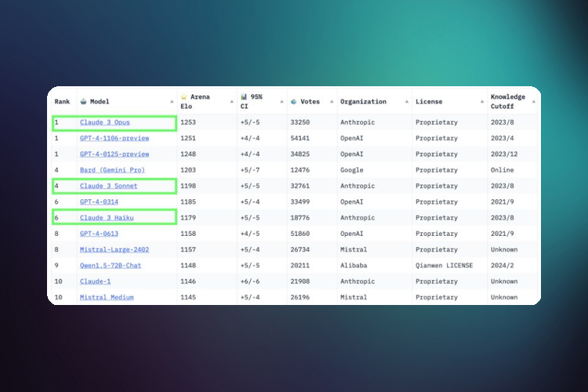Click the Alibaba organization cell
Image resolution: width=588 pixels, height=392 pixels.
click(x=354, y=266)
